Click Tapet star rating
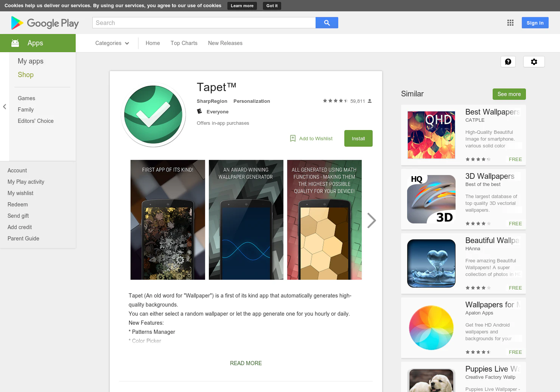Viewport: 560px width, 392px height. point(335,101)
